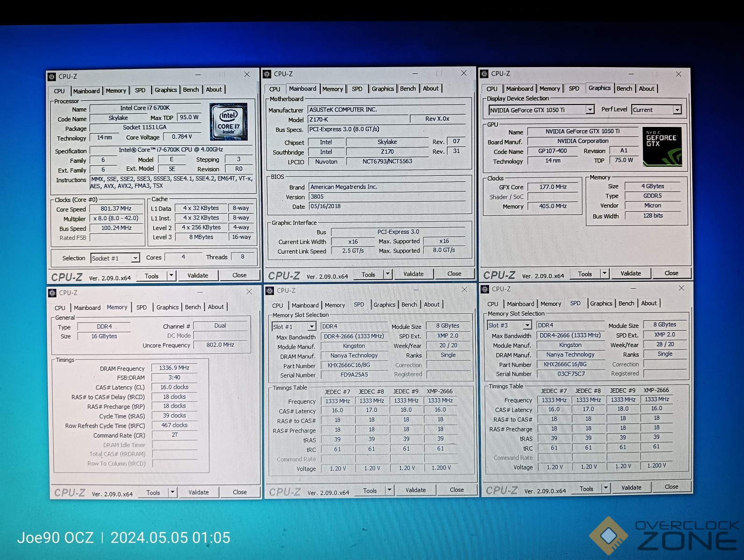This screenshot has width=744, height=560.
Task: Click Close button in Graphics window
Action: click(x=672, y=273)
